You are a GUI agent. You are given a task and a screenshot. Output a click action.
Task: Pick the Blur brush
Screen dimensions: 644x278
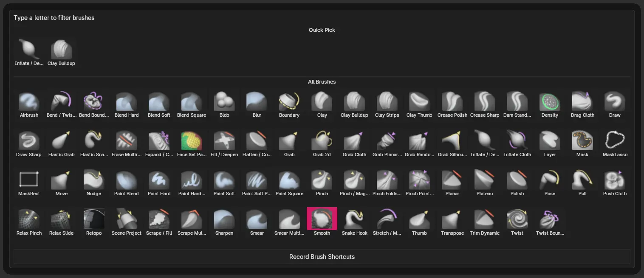257,104
